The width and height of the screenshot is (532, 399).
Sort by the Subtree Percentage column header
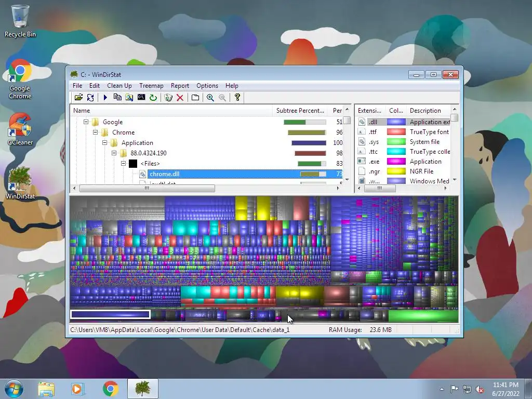(x=300, y=111)
